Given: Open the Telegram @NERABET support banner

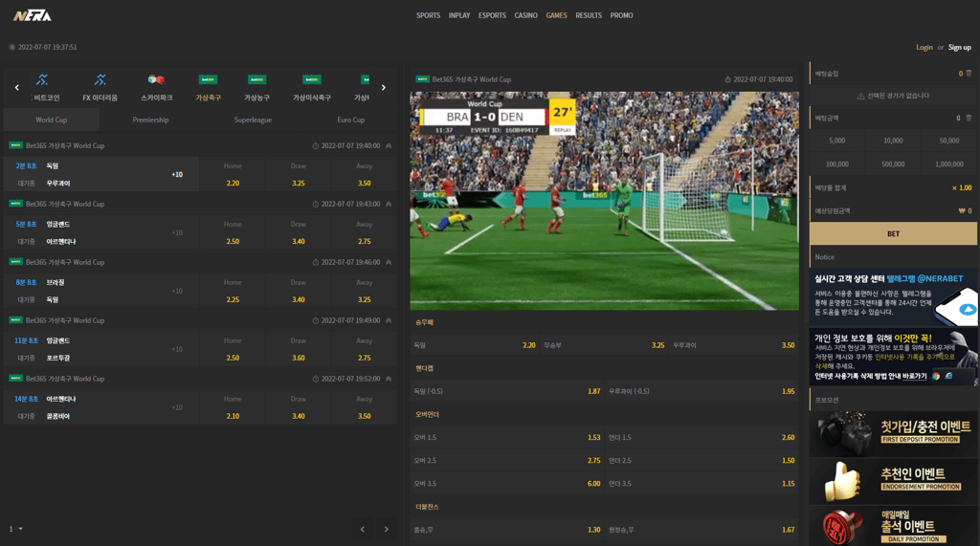Looking at the screenshot, I should 893,297.
